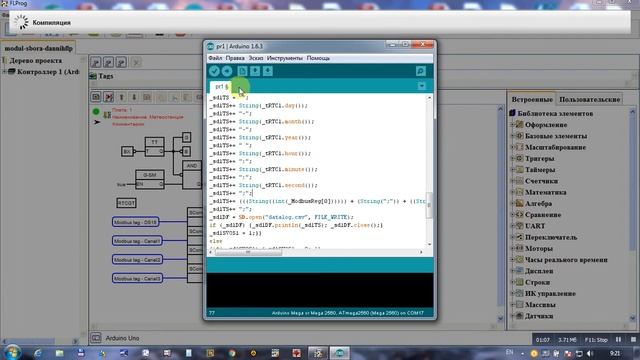Open the Arduino tab options dropdown arrow

(x=422, y=86)
